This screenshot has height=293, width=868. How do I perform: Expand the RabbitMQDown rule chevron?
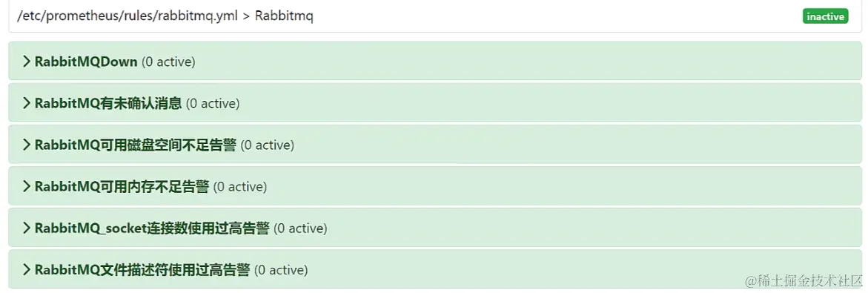26,62
